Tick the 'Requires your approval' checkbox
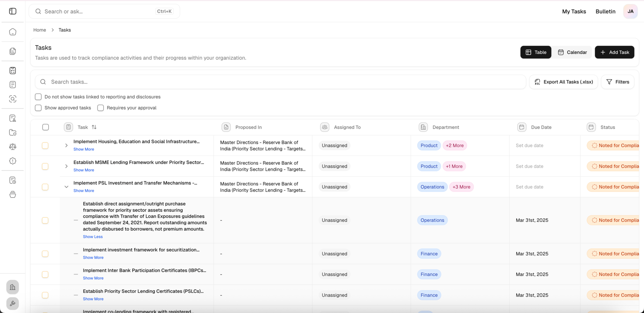 click(x=101, y=108)
